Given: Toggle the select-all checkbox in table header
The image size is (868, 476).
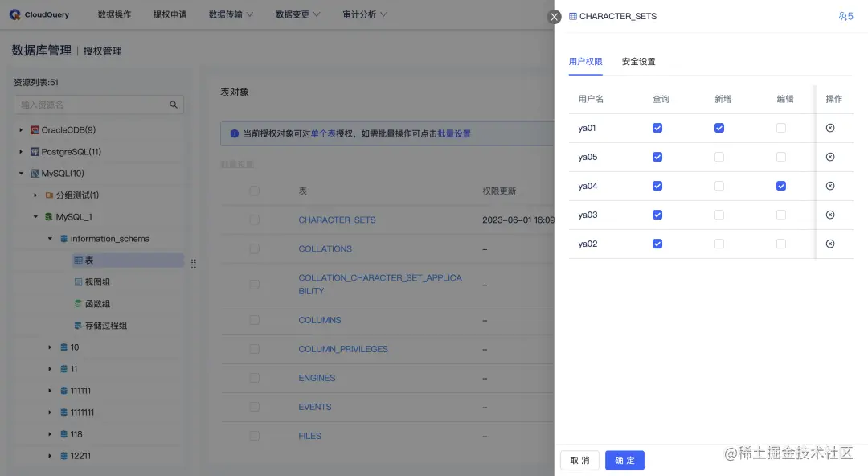Looking at the screenshot, I should coord(254,191).
